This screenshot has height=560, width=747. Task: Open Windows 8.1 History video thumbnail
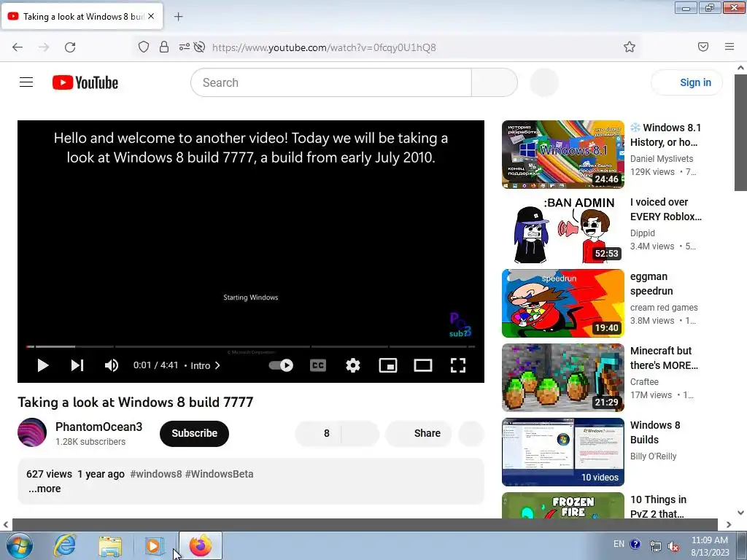562,155
